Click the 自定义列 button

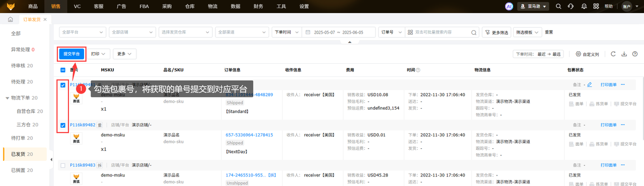click(588, 54)
